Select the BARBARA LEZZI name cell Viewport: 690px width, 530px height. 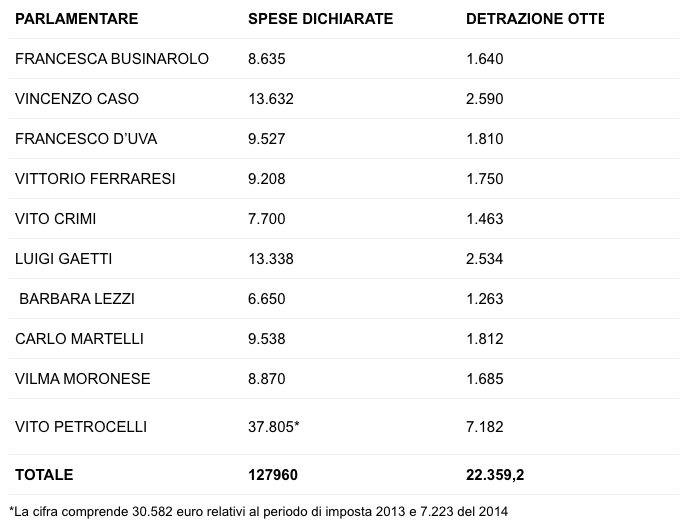pyautogui.click(x=77, y=299)
